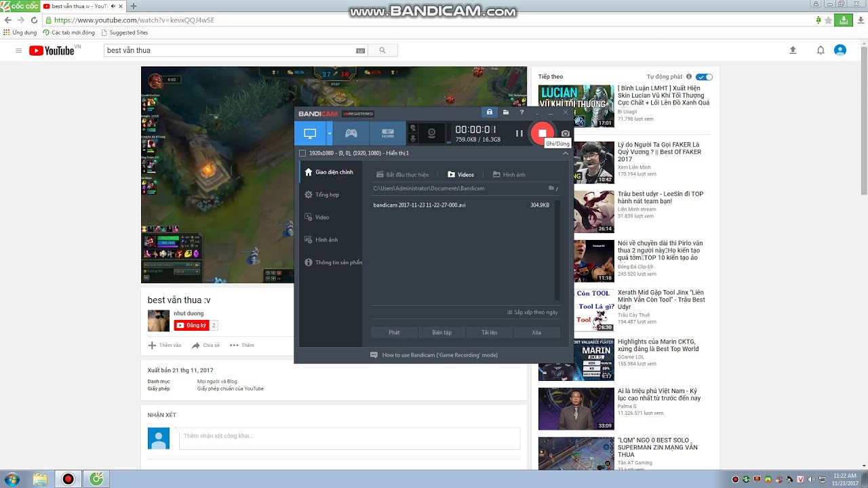Browse the output folder next to the Bandicam path
This screenshot has height=488, width=868.
[x=552, y=188]
